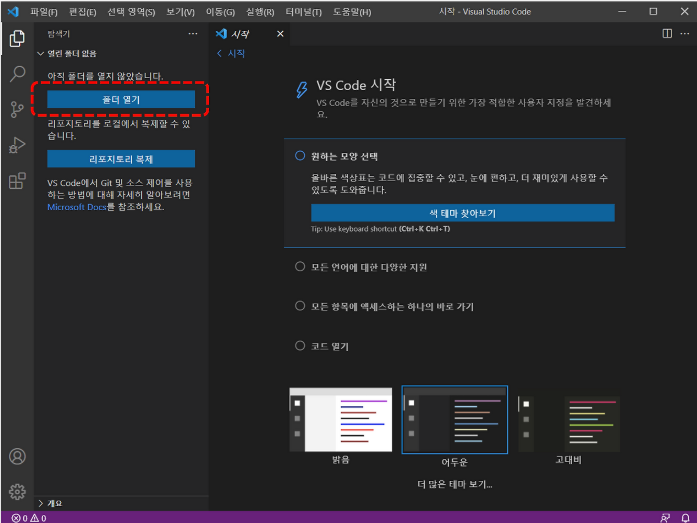Viewport: 697px width, 523px height.
Task: Split the editor to the right
Action: 667,34
